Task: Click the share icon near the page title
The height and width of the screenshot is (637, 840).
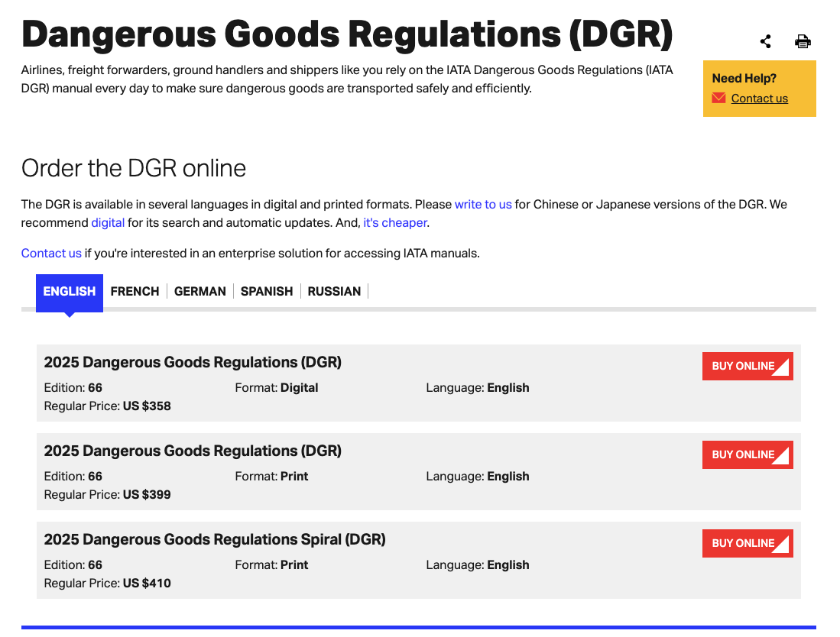Action: pyautogui.click(x=765, y=41)
